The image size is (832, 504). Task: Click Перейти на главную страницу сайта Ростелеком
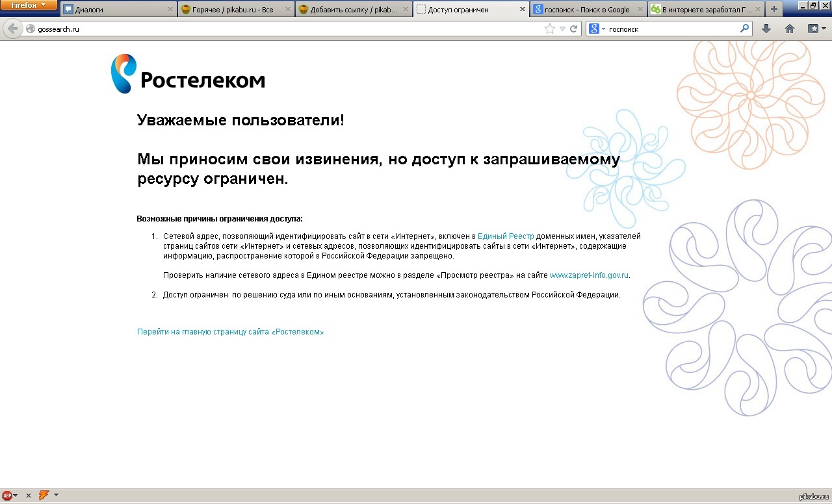pos(230,332)
